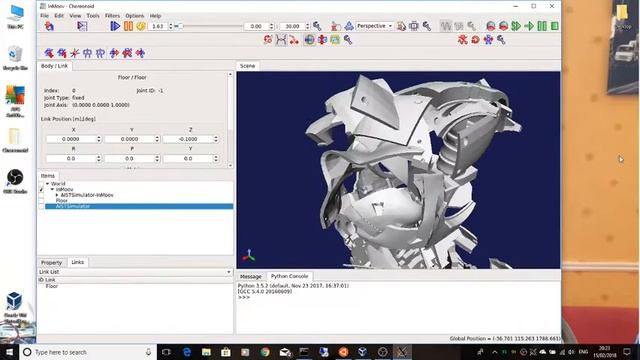
Task: Toggle the Floor item checkbox
Action: pyautogui.click(x=41, y=200)
